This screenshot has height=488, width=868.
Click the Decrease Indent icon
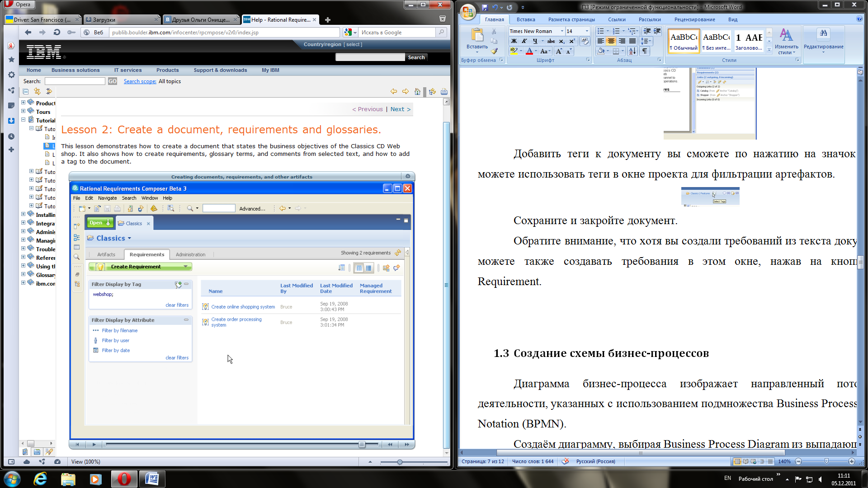click(x=647, y=31)
